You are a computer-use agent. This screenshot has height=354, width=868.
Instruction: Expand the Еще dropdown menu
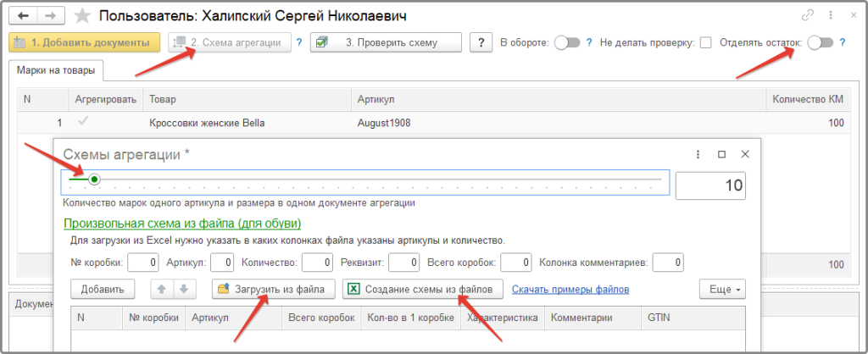pyautogui.click(x=722, y=289)
